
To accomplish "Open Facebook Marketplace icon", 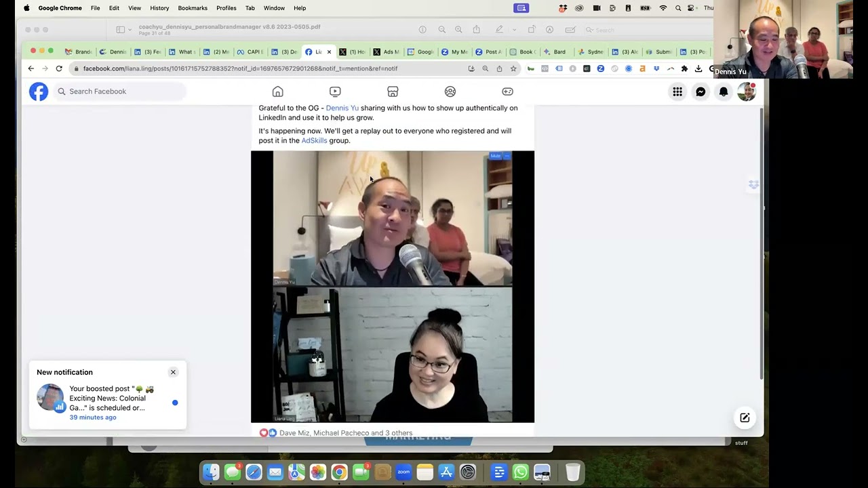I will [393, 91].
